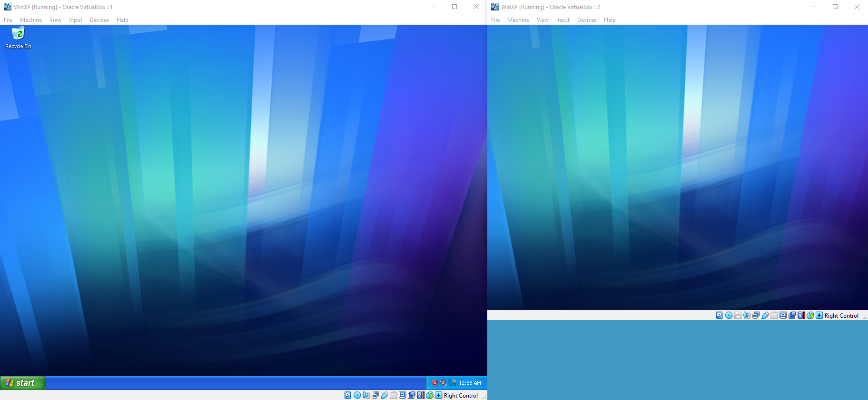This screenshot has height=400, width=868.
Task: Click network adapter indicator in window 2 status bar
Action: tap(756, 315)
